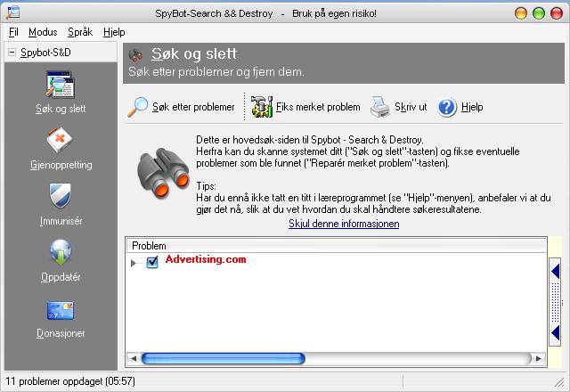
Task: Close the window with red button
Action: [557, 13]
